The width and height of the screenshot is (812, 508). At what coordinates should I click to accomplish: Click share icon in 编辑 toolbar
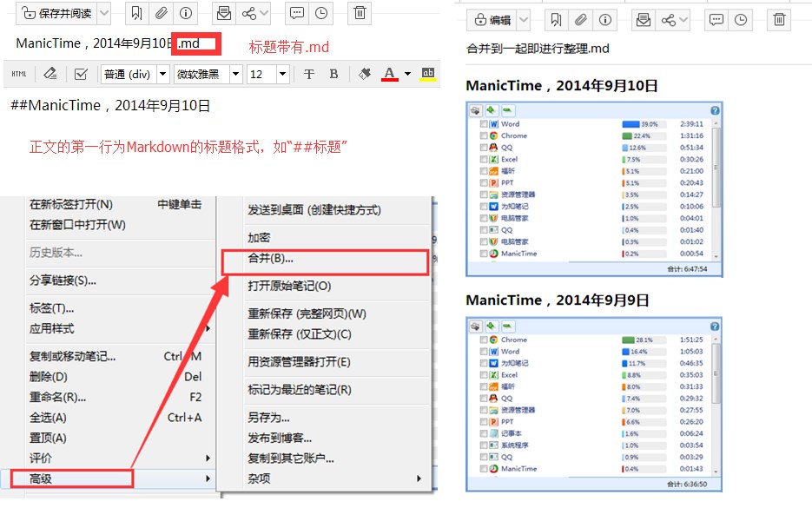click(x=668, y=20)
